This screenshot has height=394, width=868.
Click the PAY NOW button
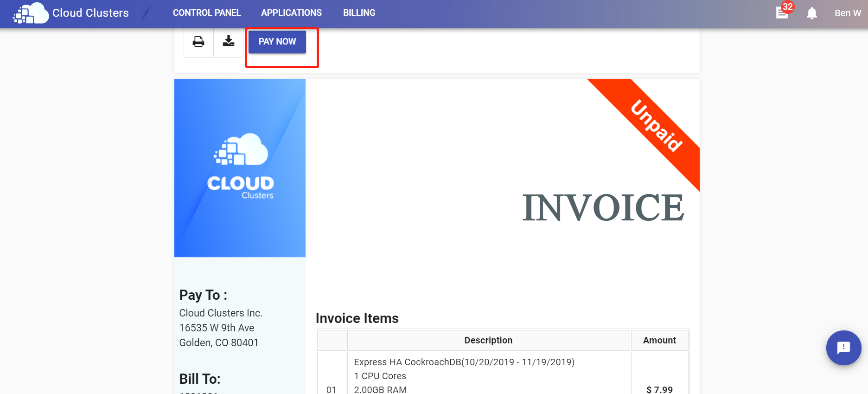[x=277, y=42]
